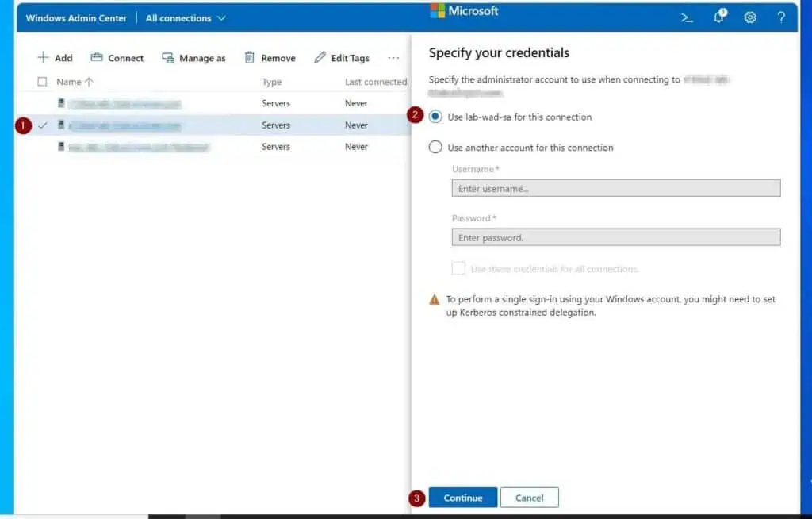The image size is (812, 519).
Task: Click the Remove trash icon
Action: tap(250, 58)
